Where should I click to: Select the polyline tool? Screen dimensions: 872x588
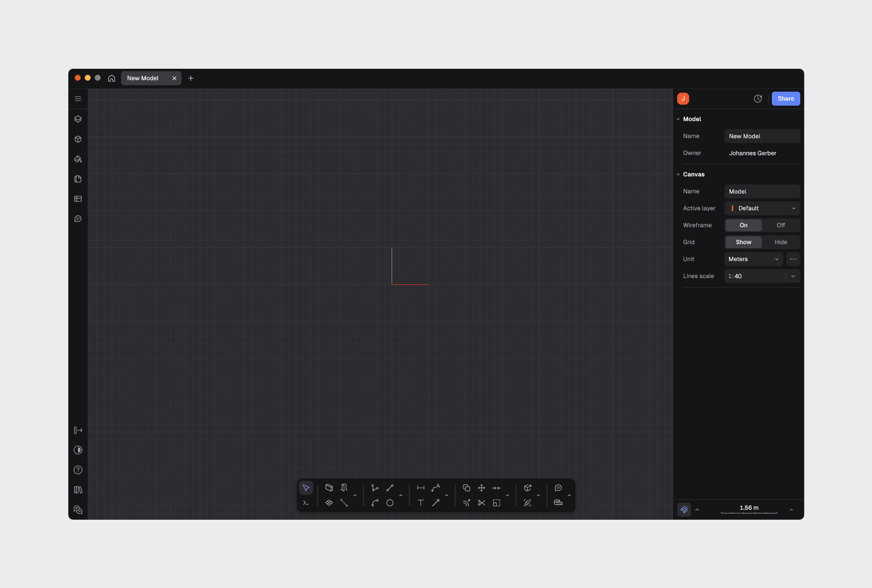[375, 488]
